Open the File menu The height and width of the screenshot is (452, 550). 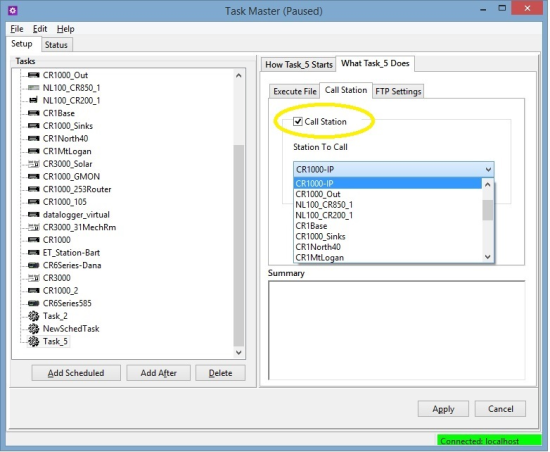click(x=16, y=29)
